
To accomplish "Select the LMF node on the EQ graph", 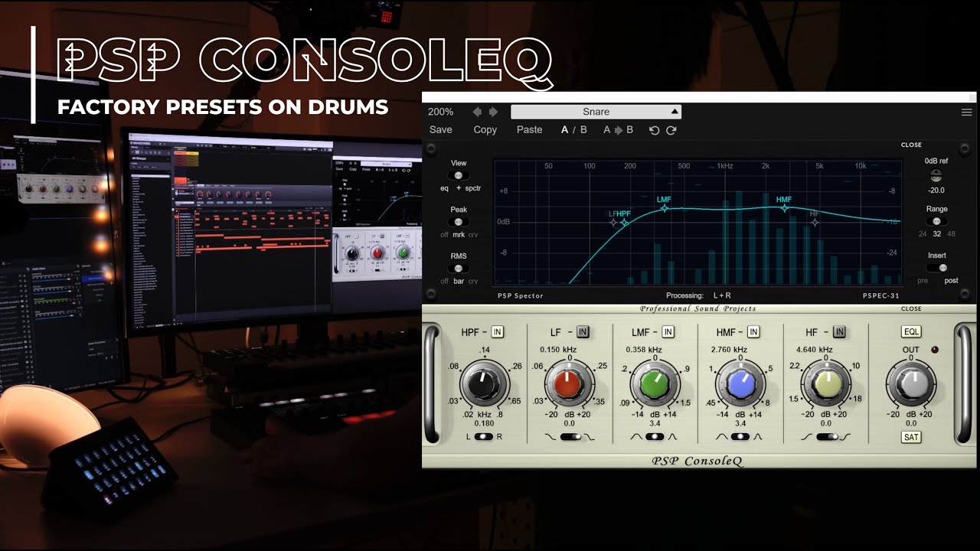I will pyautogui.click(x=665, y=208).
